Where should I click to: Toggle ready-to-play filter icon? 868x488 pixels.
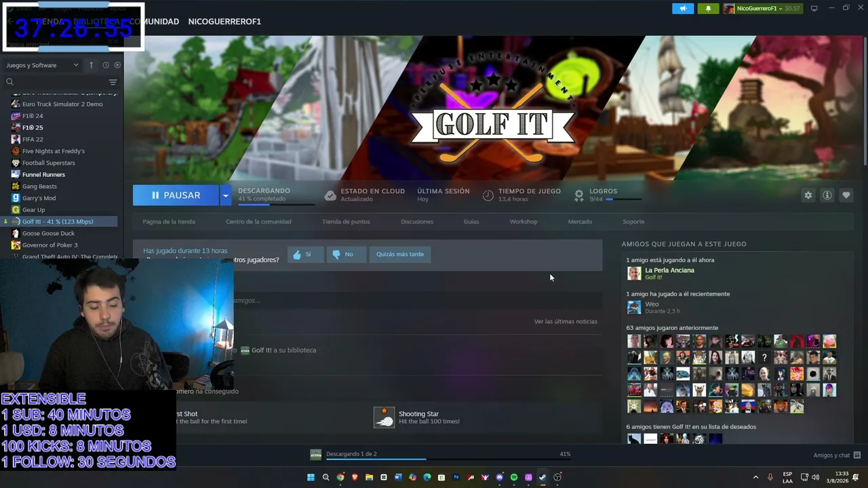[117, 65]
